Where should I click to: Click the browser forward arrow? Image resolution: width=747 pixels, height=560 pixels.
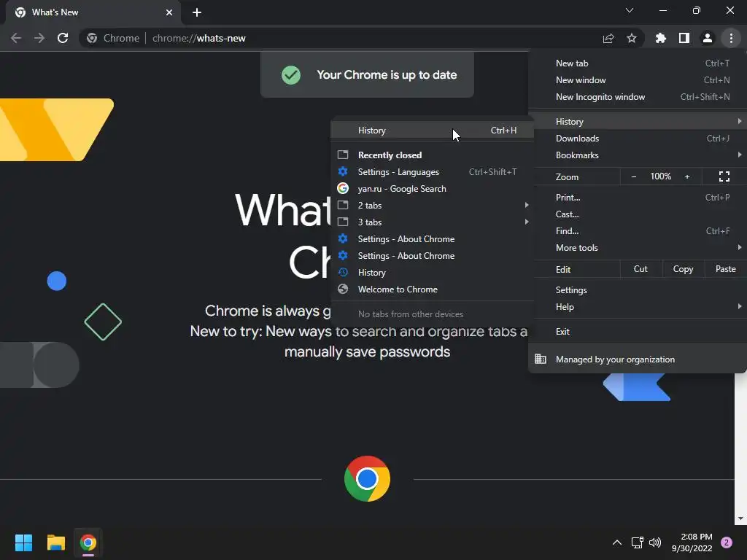point(39,38)
